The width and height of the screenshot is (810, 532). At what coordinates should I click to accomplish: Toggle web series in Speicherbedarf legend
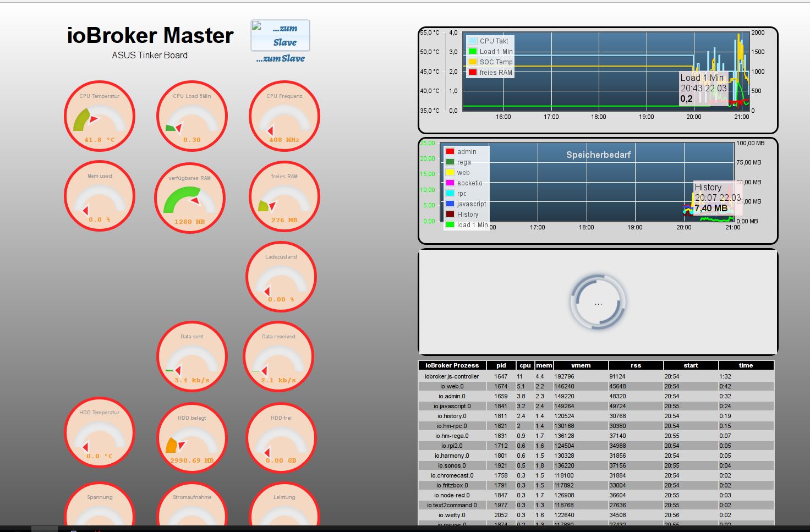pyautogui.click(x=458, y=173)
